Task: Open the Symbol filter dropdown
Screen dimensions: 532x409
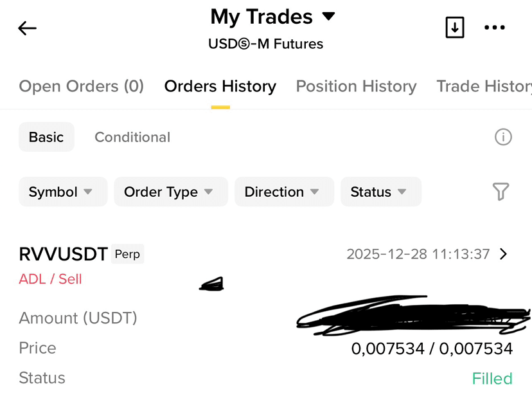Action: pyautogui.click(x=63, y=192)
